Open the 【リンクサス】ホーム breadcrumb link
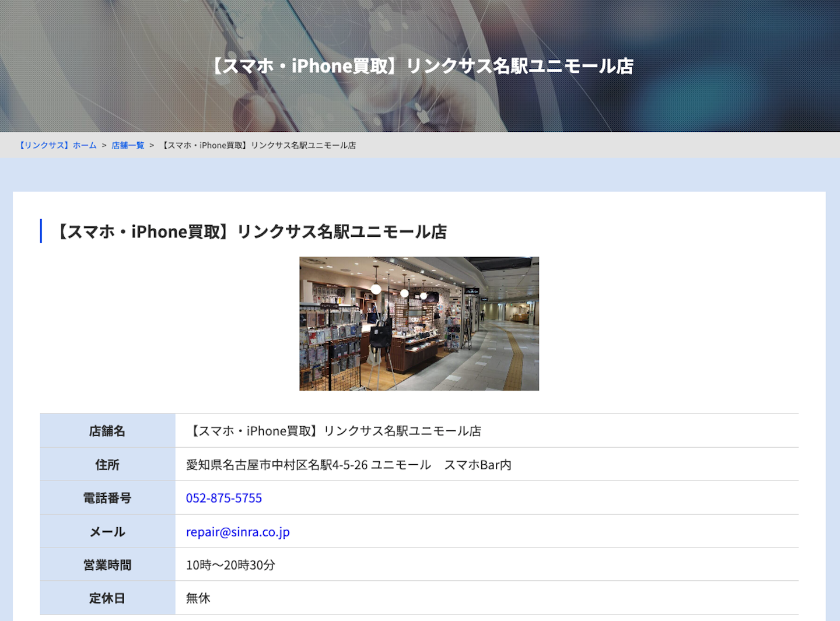Screen dimensions: 840x621 (x=58, y=145)
